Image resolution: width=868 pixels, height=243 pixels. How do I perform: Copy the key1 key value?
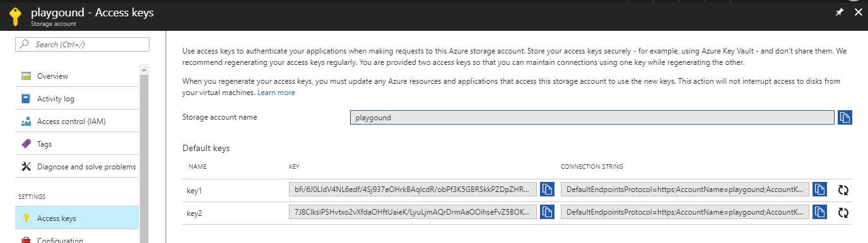point(547,189)
